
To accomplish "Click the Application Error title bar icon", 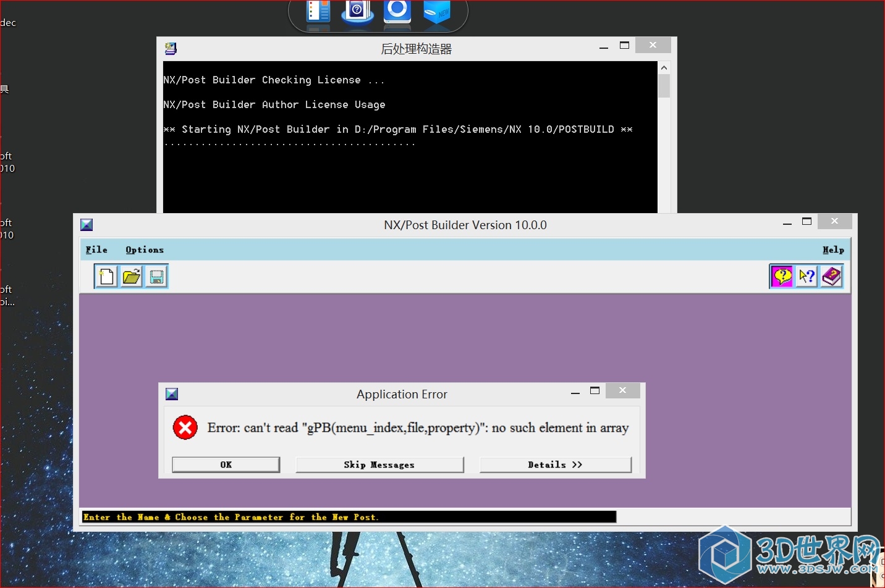I will pyautogui.click(x=172, y=394).
